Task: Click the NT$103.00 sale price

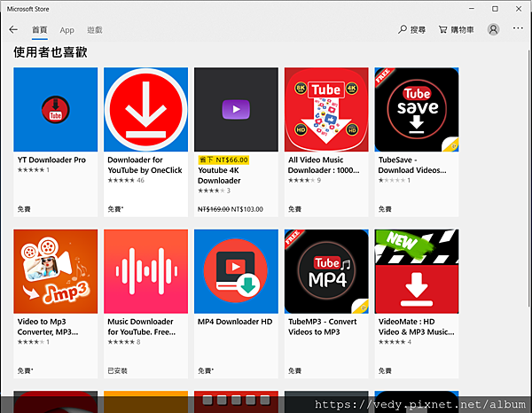Action: click(247, 209)
